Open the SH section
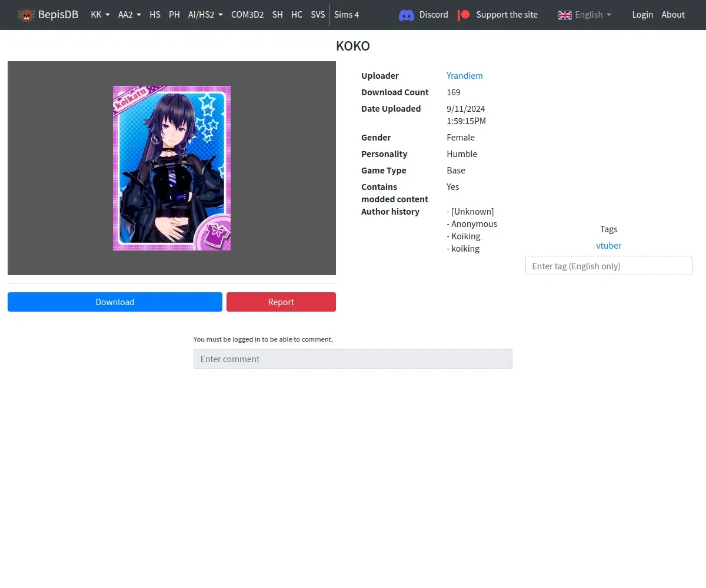The width and height of the screenshot is (706, 588). (277, 15)
